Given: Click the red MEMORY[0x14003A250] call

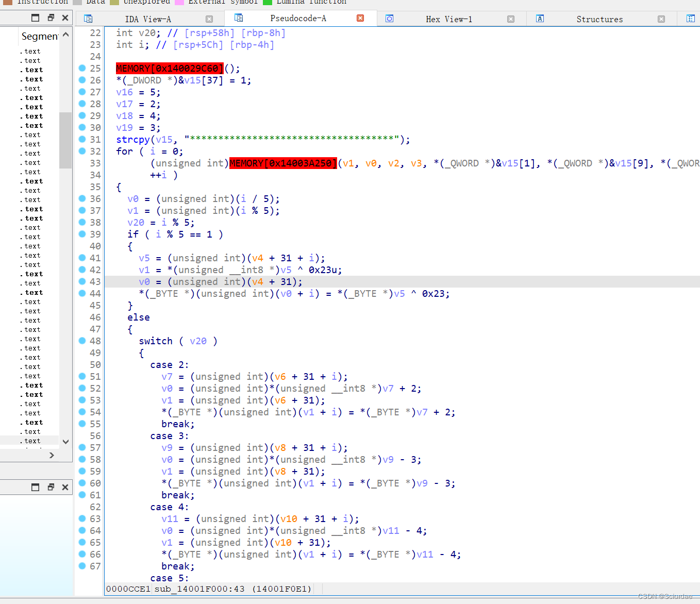Looking at the screenshot, I should (x=283, y=163).
